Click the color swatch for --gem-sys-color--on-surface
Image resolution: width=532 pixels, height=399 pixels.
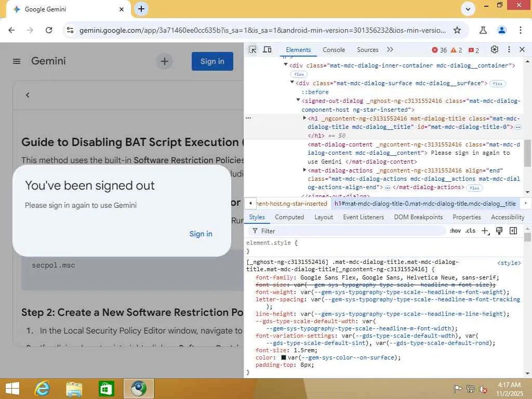pyautogui.click(x=284, y=357)
